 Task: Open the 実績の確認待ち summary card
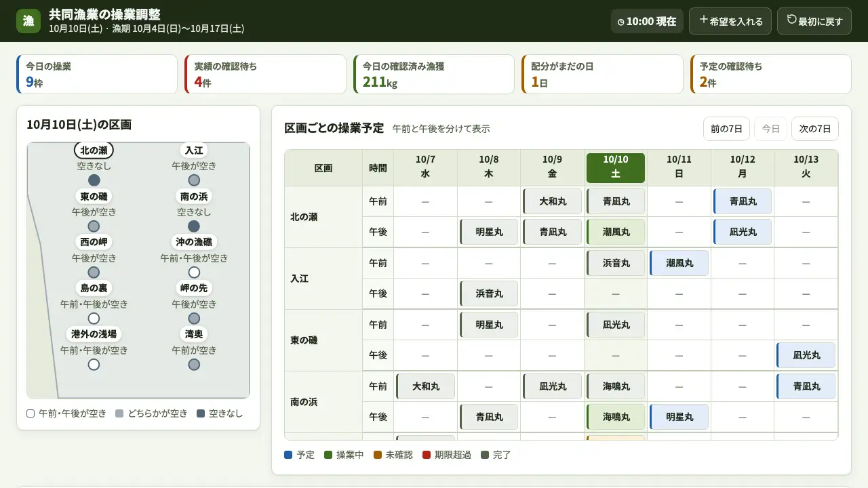coord(265,75)
